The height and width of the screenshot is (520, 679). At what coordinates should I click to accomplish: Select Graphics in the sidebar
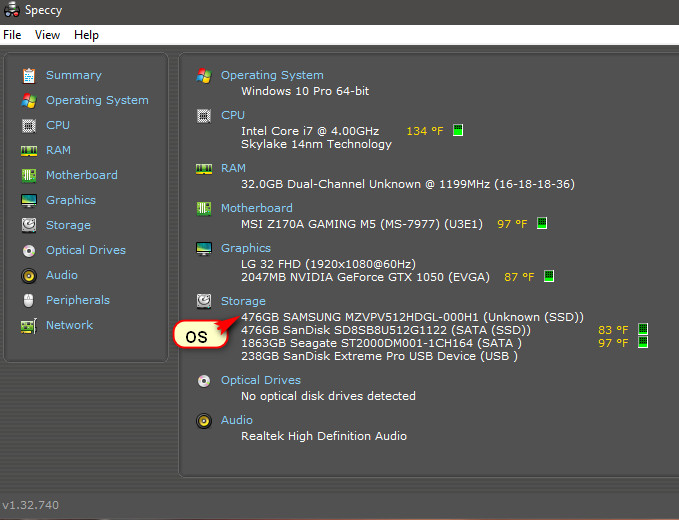pyautogui.click(x=71, y=200)
